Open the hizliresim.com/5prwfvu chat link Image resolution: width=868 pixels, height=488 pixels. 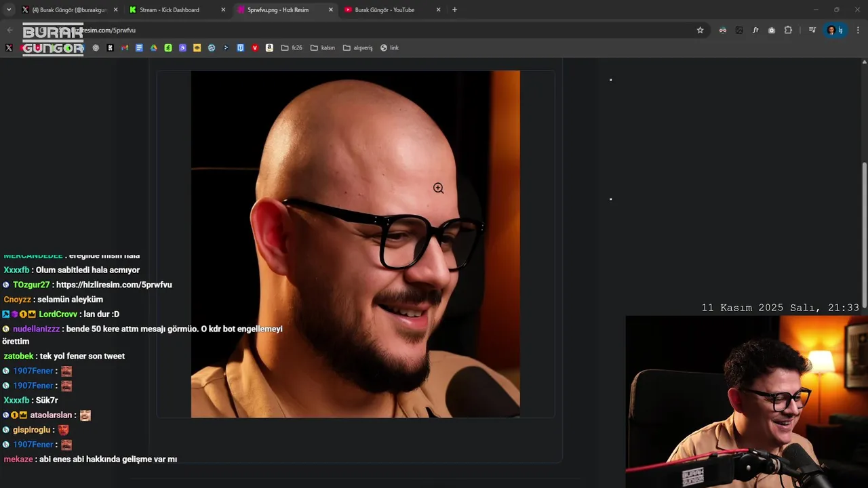pos(114,285)
